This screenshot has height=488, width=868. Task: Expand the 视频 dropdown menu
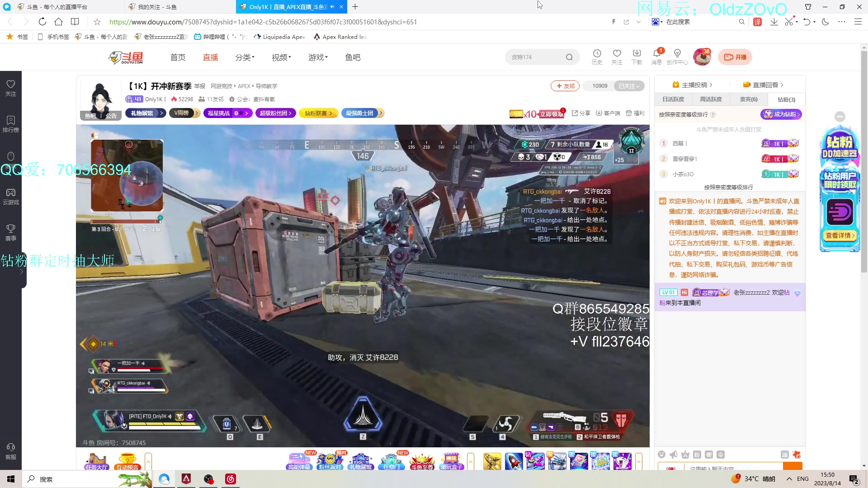point(281,57)
